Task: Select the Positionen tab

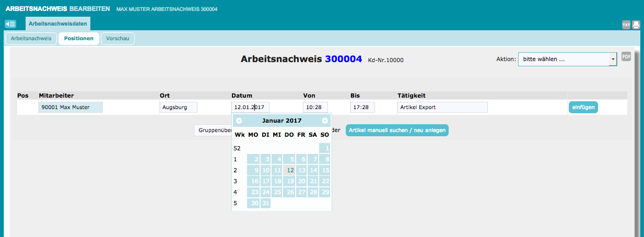Action: pos(79,39)
